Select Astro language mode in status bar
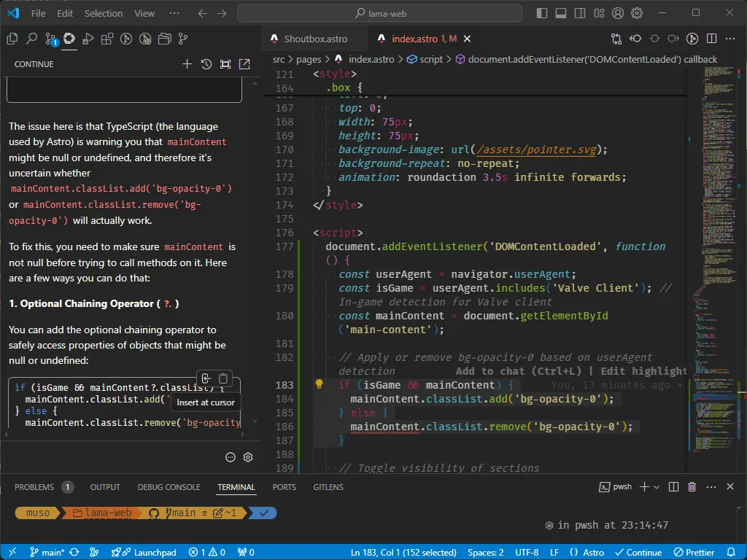747x560 pixels. click(587, 553)
